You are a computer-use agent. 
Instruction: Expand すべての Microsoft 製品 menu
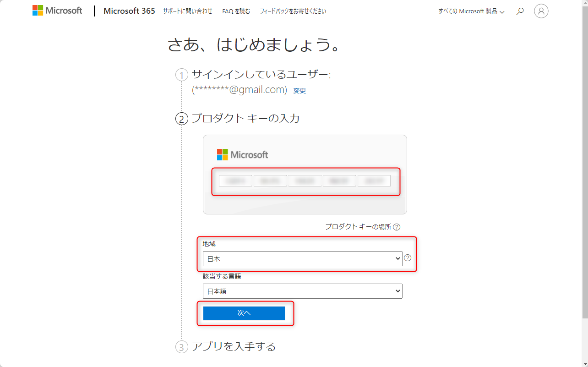[x=471, y=11]
